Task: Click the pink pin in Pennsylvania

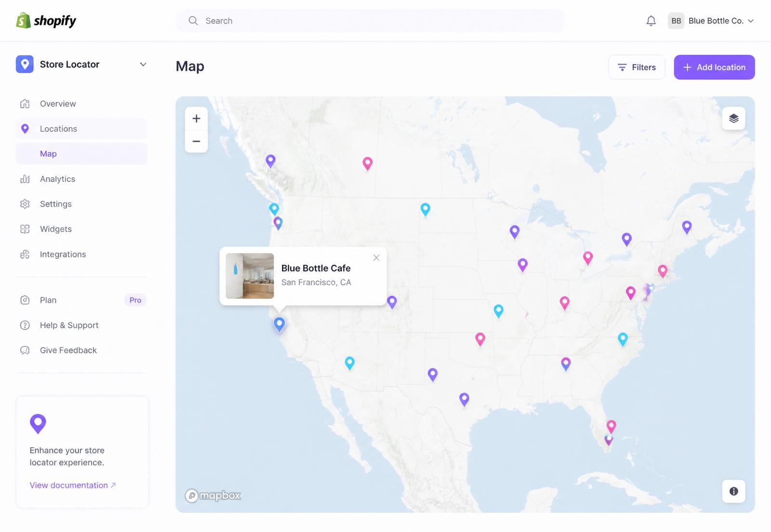Action: click(x=630, y=293)
